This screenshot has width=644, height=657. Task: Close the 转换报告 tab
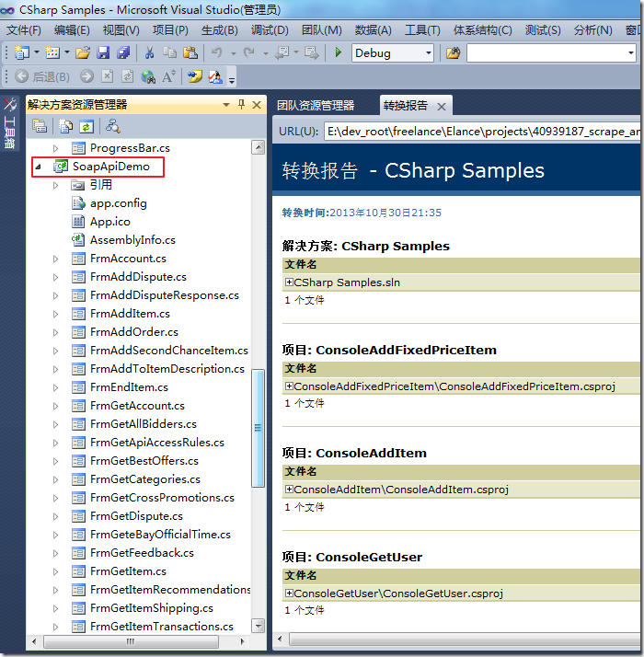point(442,107)
